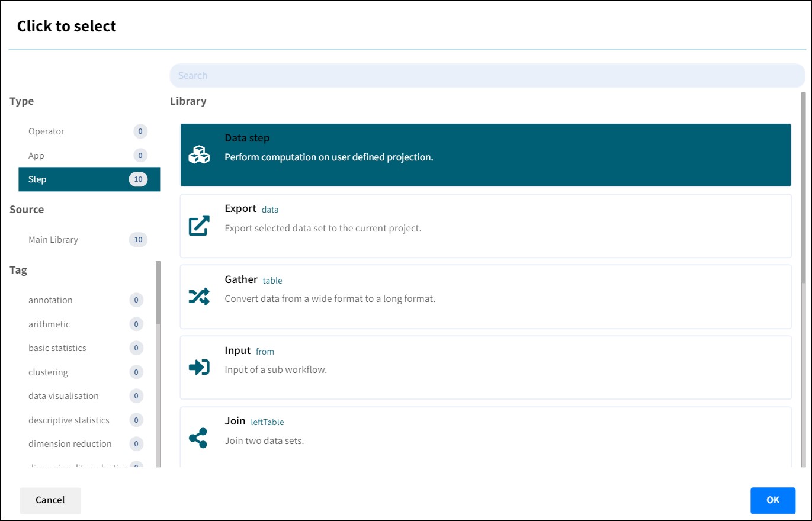
Task: Select the Data step title
Action: (x=247, y=138)
